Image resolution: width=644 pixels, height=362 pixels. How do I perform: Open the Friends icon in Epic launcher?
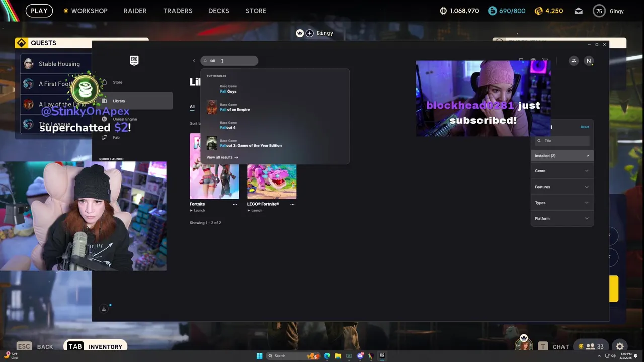574,61
